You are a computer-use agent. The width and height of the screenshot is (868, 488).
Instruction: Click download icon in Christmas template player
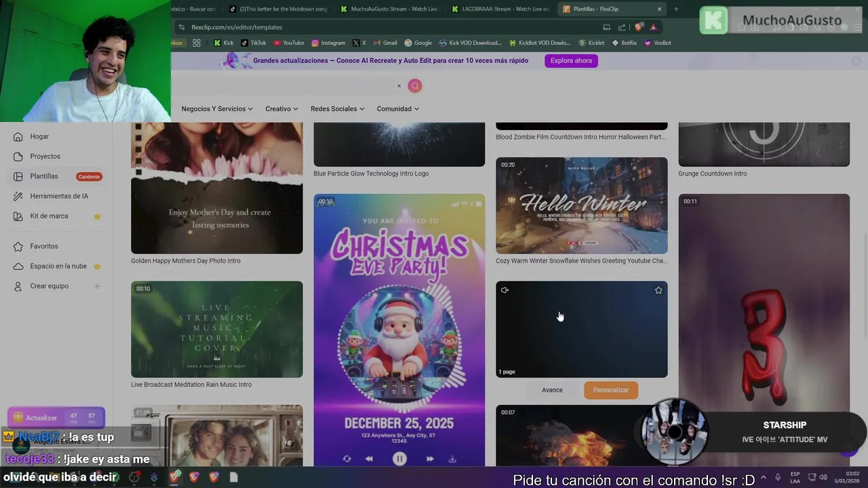452,459
